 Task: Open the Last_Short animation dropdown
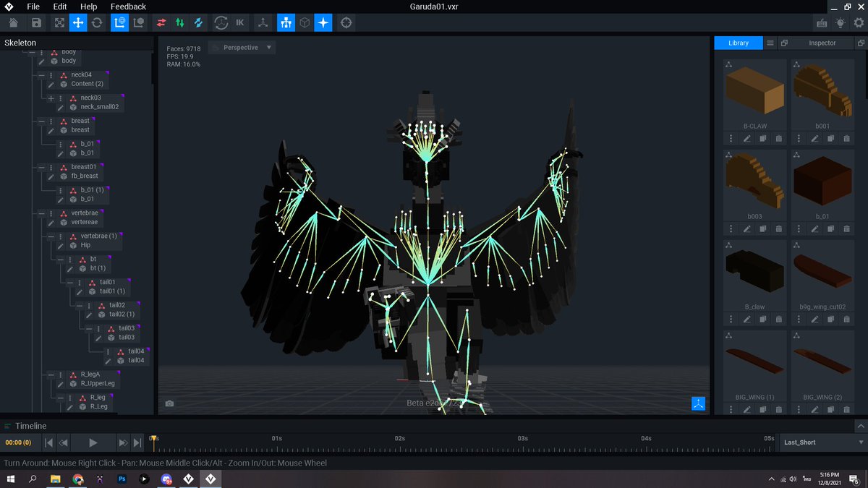tap(823, 442)
